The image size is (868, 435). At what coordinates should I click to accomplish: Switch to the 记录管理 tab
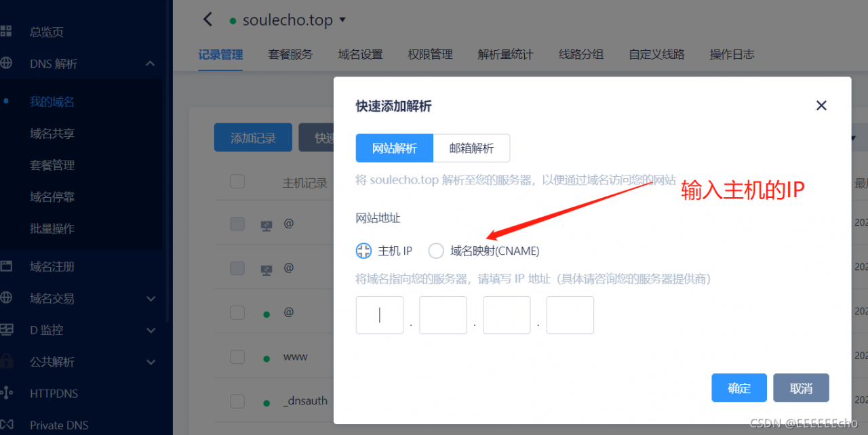click(x=220, y=54)
